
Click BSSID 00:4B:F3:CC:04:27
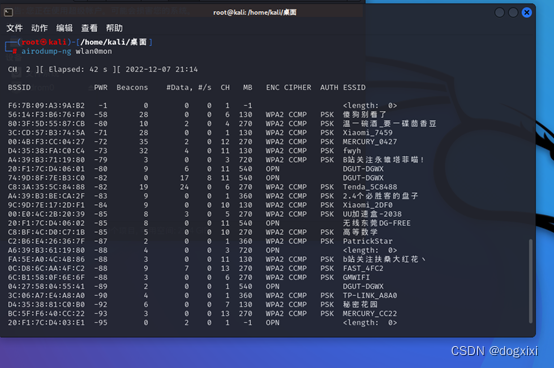click(46, 142)
